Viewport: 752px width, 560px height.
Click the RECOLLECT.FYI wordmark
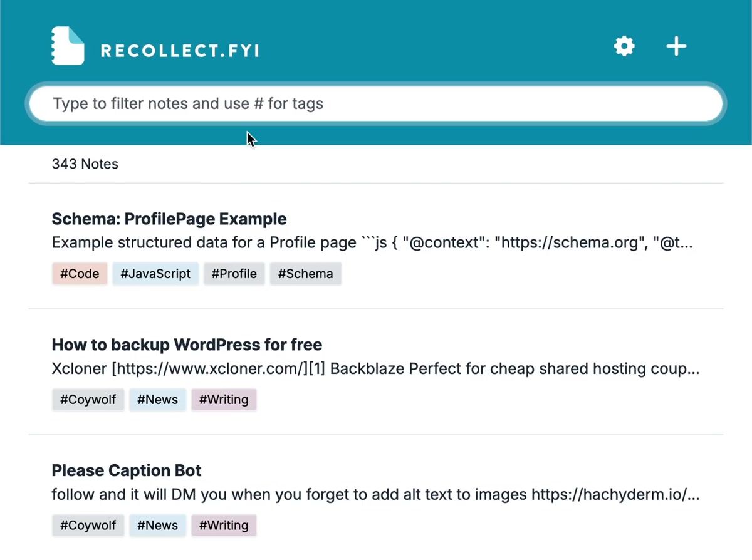pos(180,51)
